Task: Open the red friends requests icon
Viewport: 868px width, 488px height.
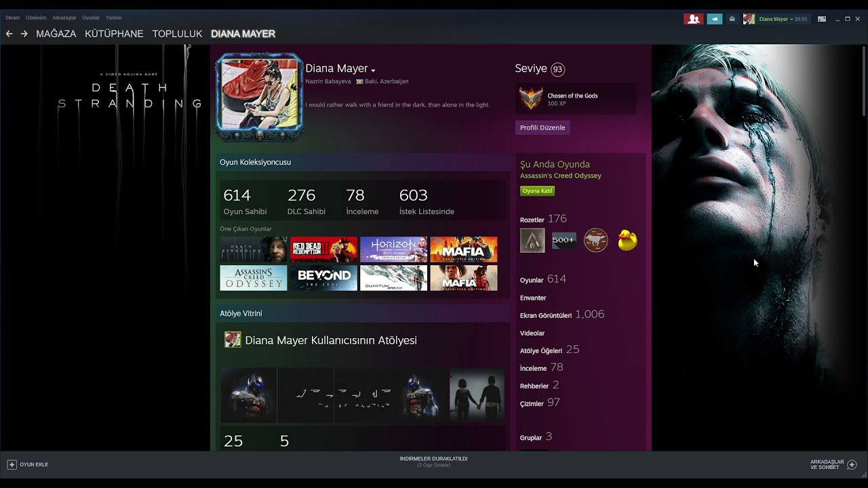Action: (x=693, y=19)
